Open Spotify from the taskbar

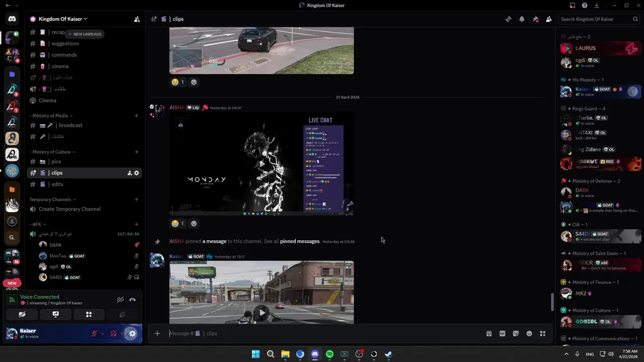pos(330,354)
